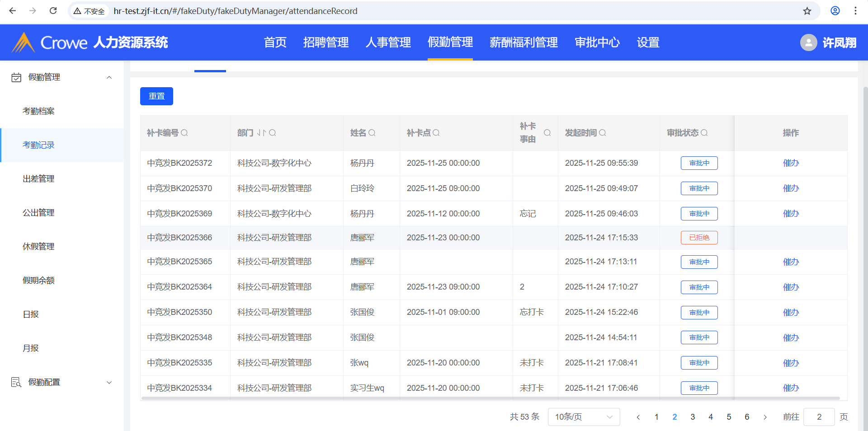
Task: Click search icon in 姓名 column header
Action: pyautogui.click(x=372, y=133)
